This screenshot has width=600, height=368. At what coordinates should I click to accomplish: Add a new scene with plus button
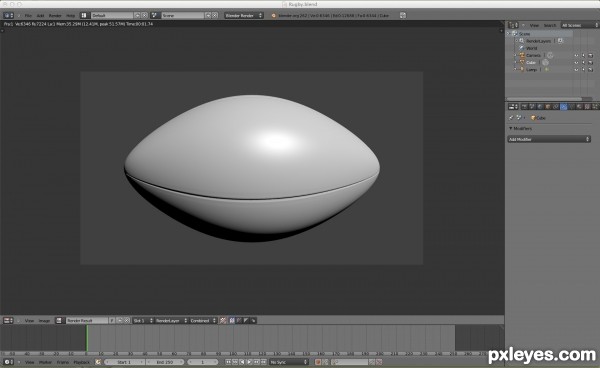point(208,15)
